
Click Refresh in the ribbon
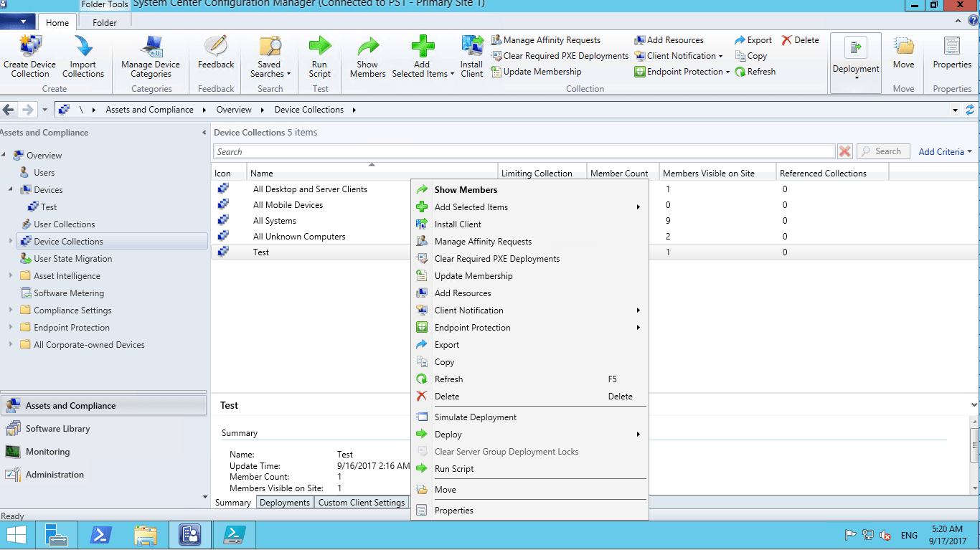(x=755, y=72)
